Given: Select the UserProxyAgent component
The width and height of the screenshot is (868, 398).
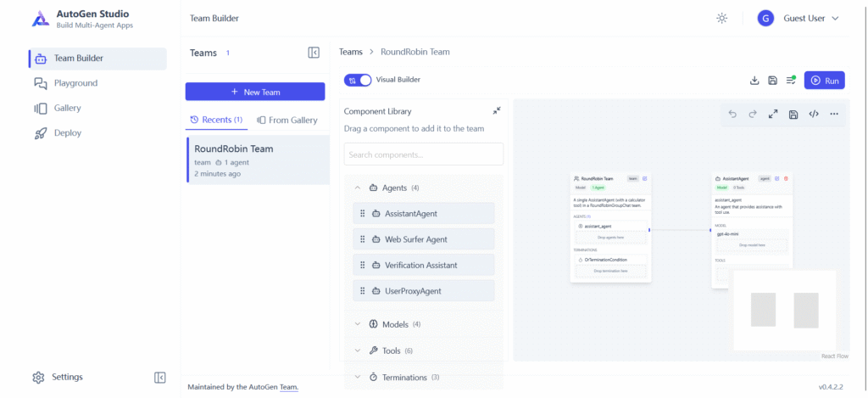Looking at the screenshot, I should pos(424,291).
